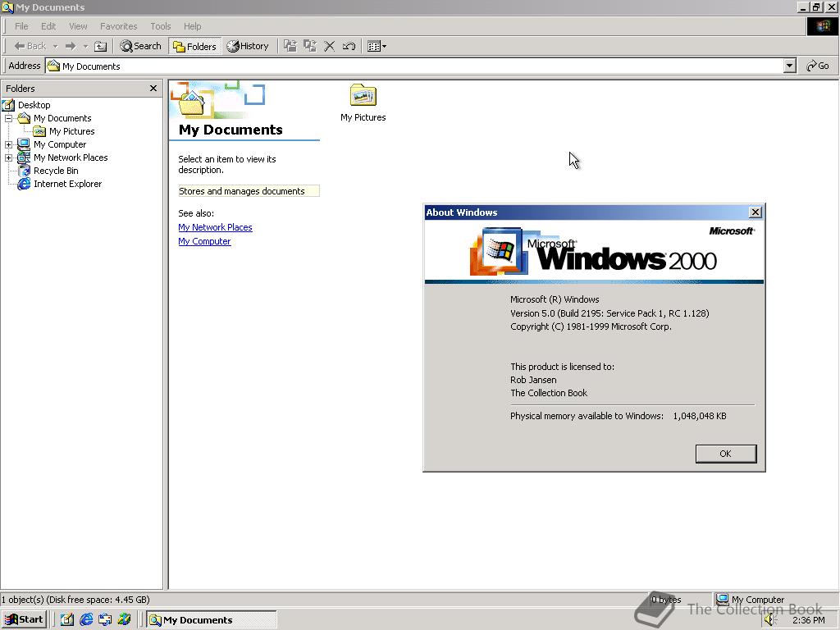Minimize the My Documents window

(804, 7)
